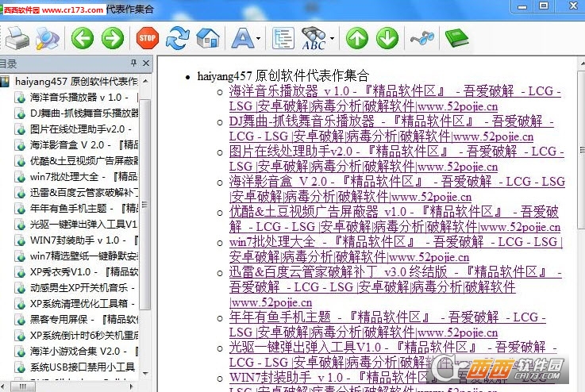Click contents tree scroll right arrow
The image size is (585, 392).
[131, 386]
